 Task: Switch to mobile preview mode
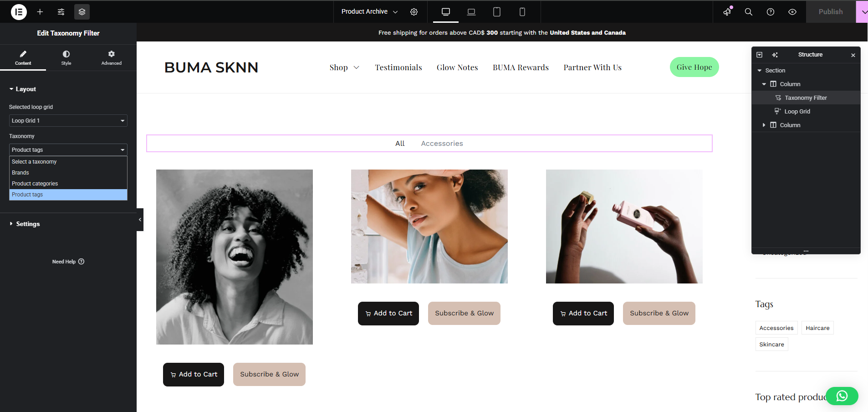[x=522, y=12]
